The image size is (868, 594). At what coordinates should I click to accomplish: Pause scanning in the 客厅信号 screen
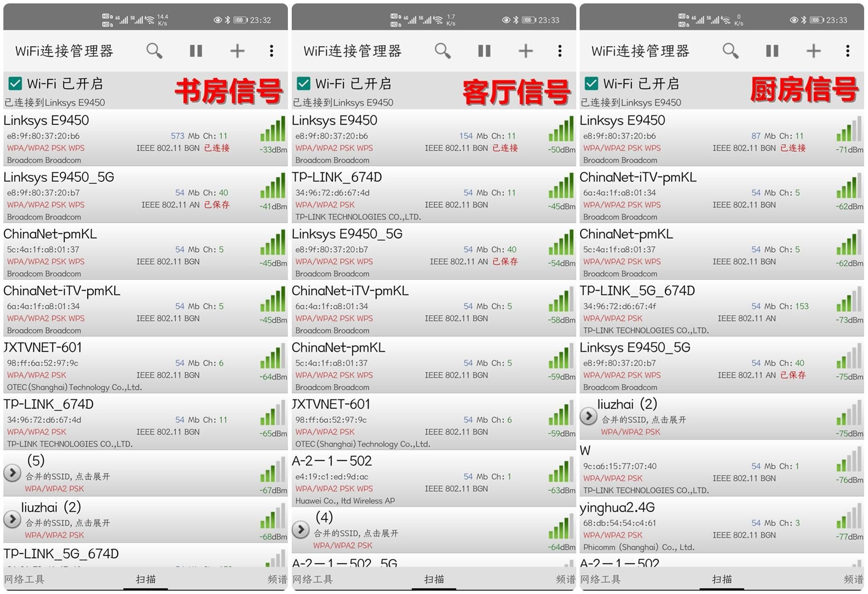coord(484,51)
